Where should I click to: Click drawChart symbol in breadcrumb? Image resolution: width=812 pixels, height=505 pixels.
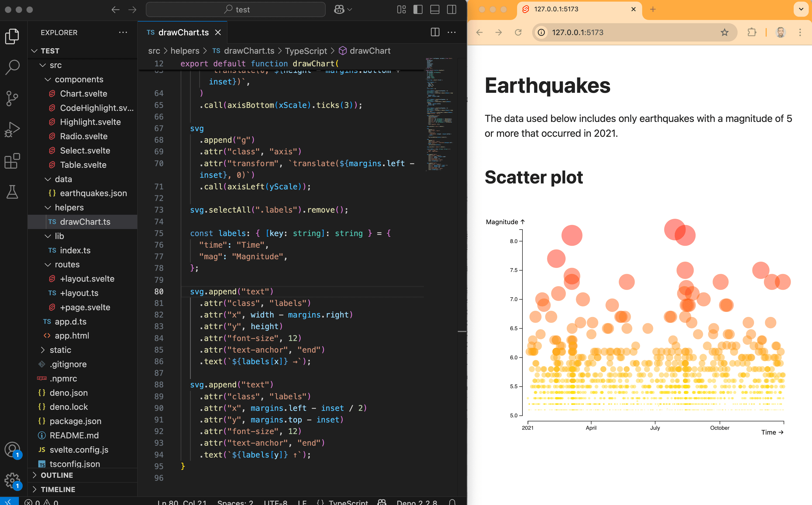(x=364, y=51)
